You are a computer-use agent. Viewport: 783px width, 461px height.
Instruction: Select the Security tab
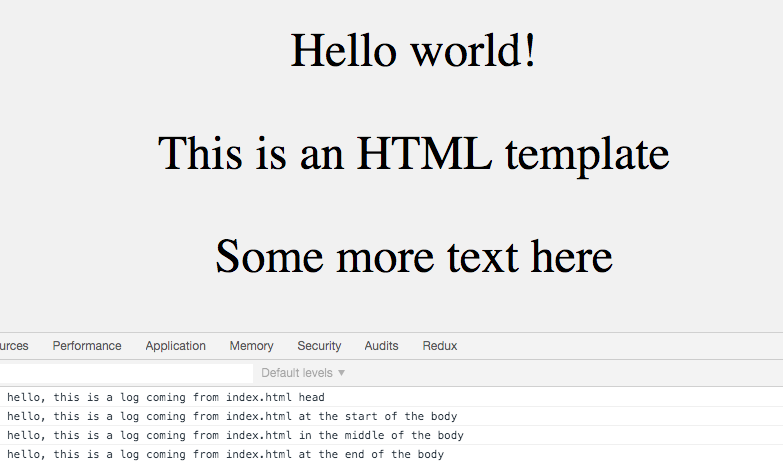[x=319, y=346]
